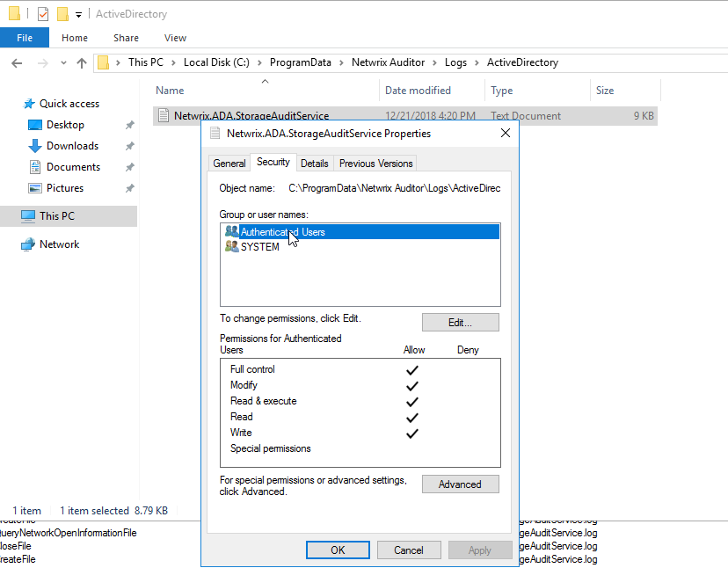
Task: Click the Back navigation arrow
Action: (x=17, y=63)
